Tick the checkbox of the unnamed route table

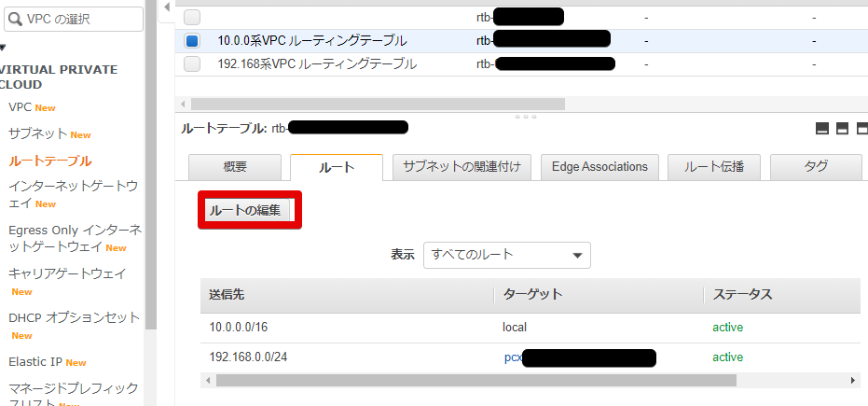click(x=192, y=17)
